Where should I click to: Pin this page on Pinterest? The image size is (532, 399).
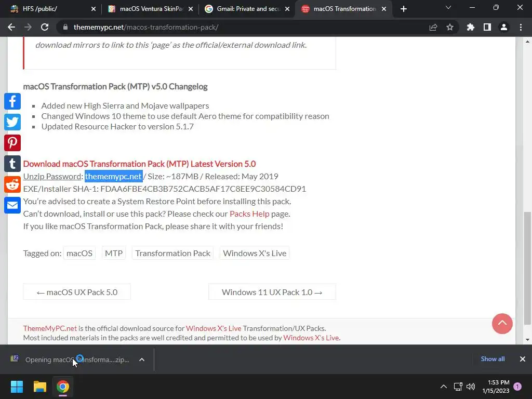(x=12, y=143)
